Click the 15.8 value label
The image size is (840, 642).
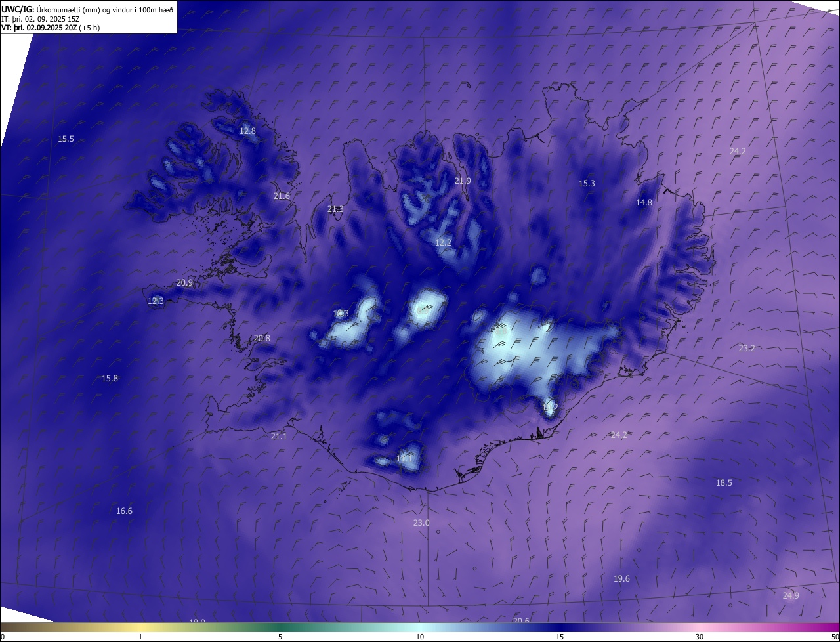(x=110, y=378)
